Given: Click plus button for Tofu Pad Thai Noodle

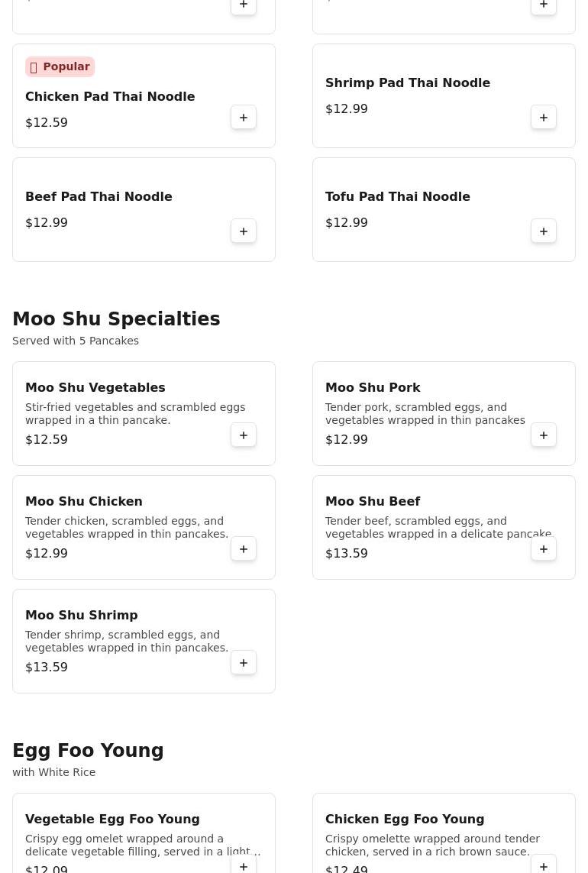Looking at the screenshot, I should (544, 231).
